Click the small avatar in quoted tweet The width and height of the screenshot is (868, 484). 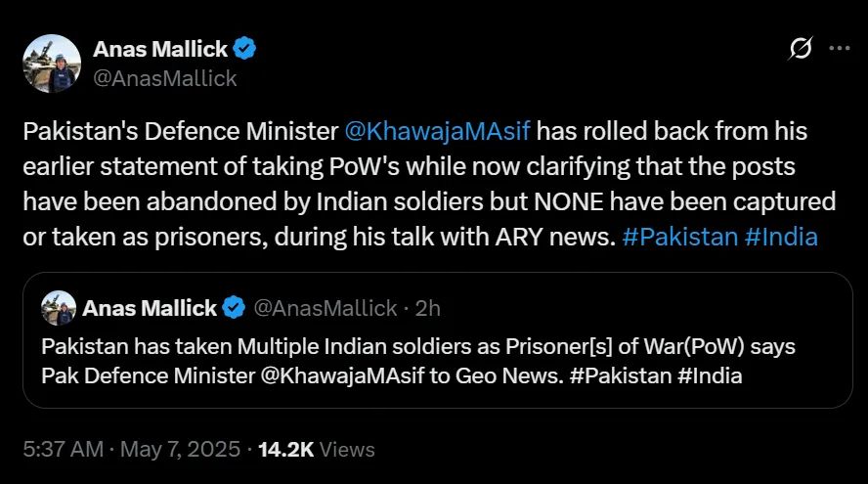pyautogui.click(x=59, y=309)
